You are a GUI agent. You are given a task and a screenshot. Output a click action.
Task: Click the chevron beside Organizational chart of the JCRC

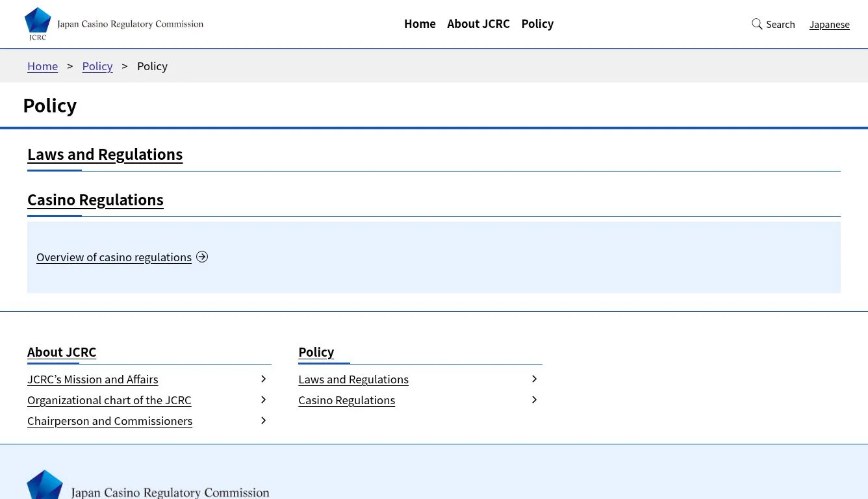click(263, 399)
